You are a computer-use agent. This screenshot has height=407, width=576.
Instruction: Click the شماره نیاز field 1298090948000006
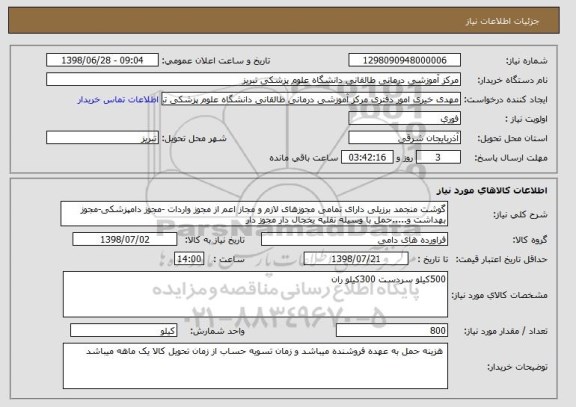404,60
